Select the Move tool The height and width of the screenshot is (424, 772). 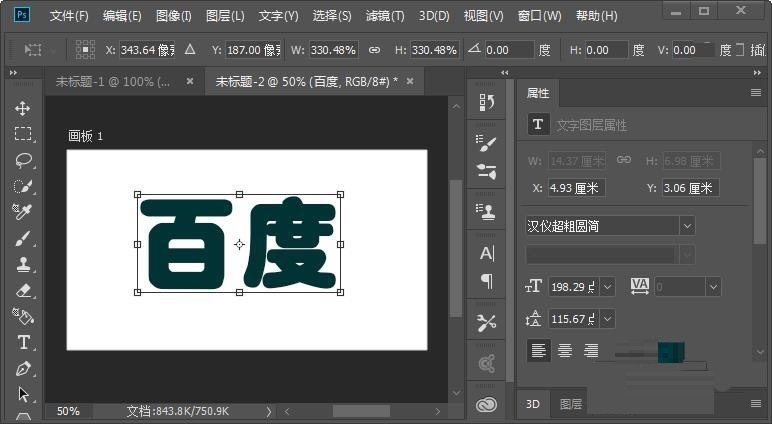pos(22,108)
